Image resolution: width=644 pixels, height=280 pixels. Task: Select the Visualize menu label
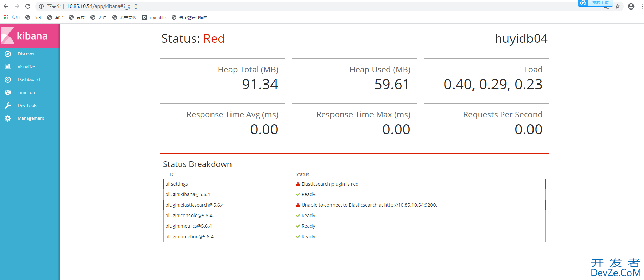26,67
